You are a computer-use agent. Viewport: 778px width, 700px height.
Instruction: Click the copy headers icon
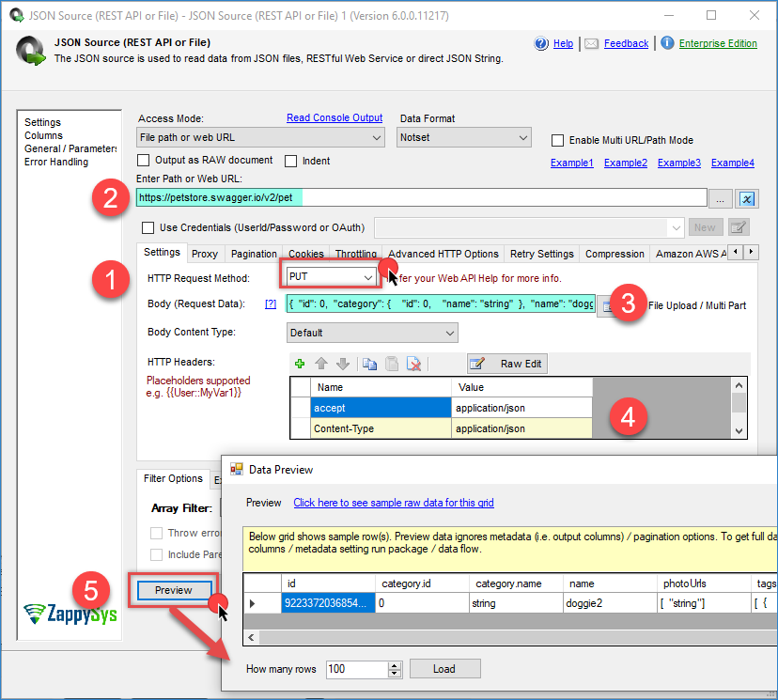(x=369, y=365)
